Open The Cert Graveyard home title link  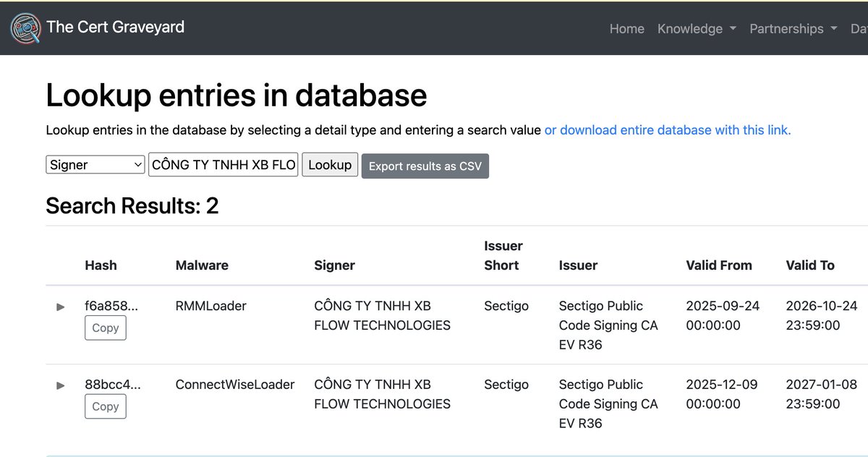coord(116,27)
